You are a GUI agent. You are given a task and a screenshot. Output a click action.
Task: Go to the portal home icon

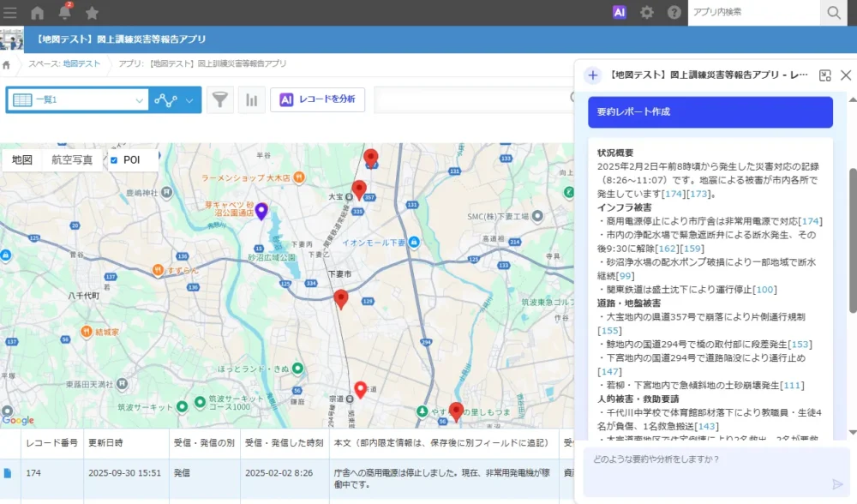point(37,12)
